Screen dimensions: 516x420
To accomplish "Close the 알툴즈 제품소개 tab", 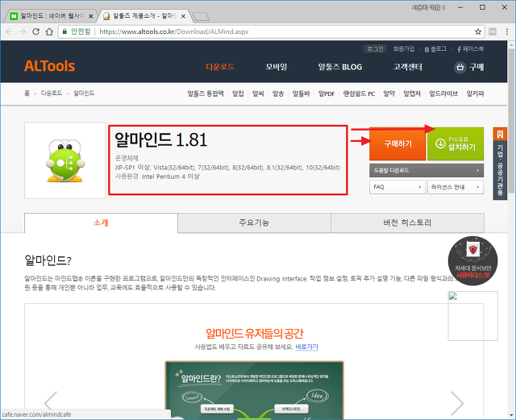I will point(183,16).
